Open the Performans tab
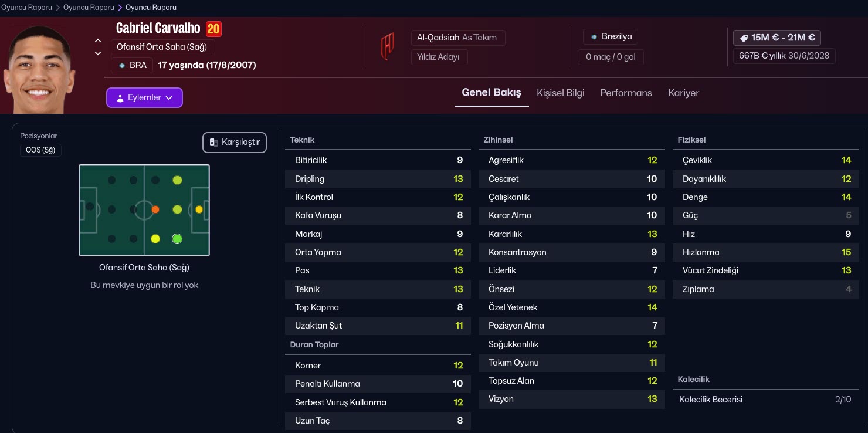This screenshot has height=433, width=868. [626, 93]
